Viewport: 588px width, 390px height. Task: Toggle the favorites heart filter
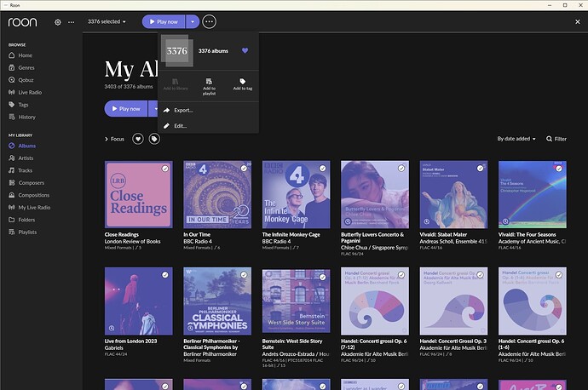coord(138,139)
